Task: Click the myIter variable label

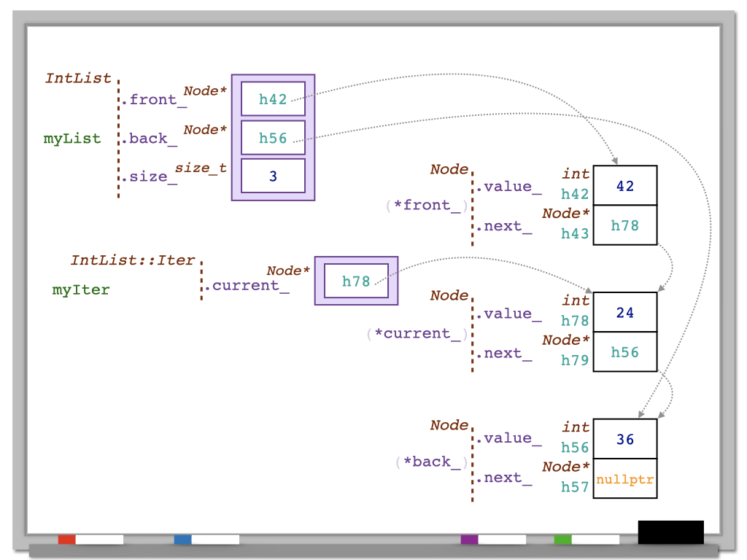Action: [x=81, y=289]
